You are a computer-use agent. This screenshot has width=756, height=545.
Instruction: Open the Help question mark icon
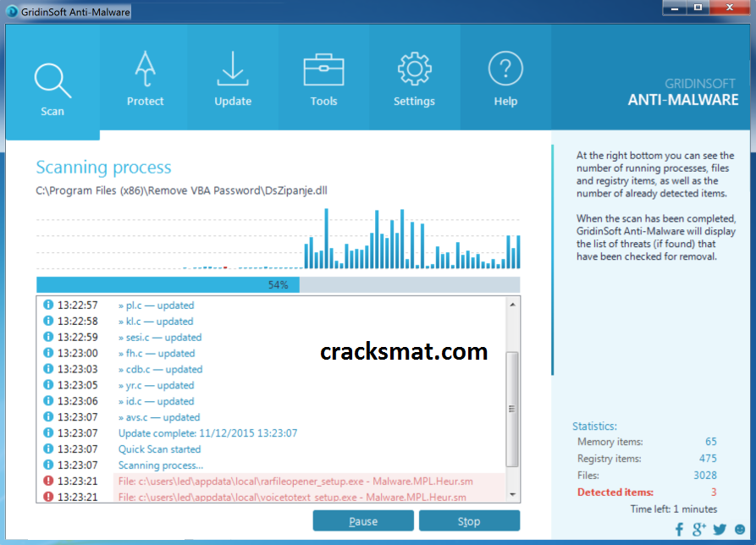point(505,69)
